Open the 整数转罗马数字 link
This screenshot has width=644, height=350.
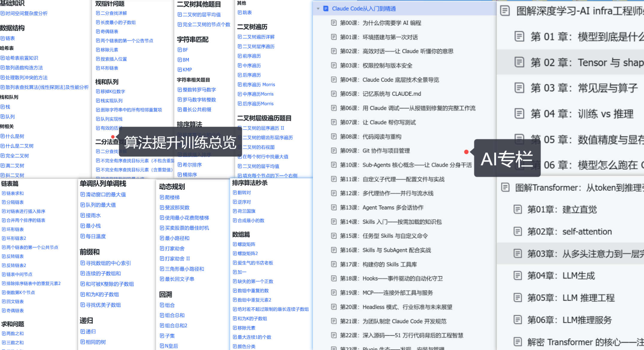point(199,90)
